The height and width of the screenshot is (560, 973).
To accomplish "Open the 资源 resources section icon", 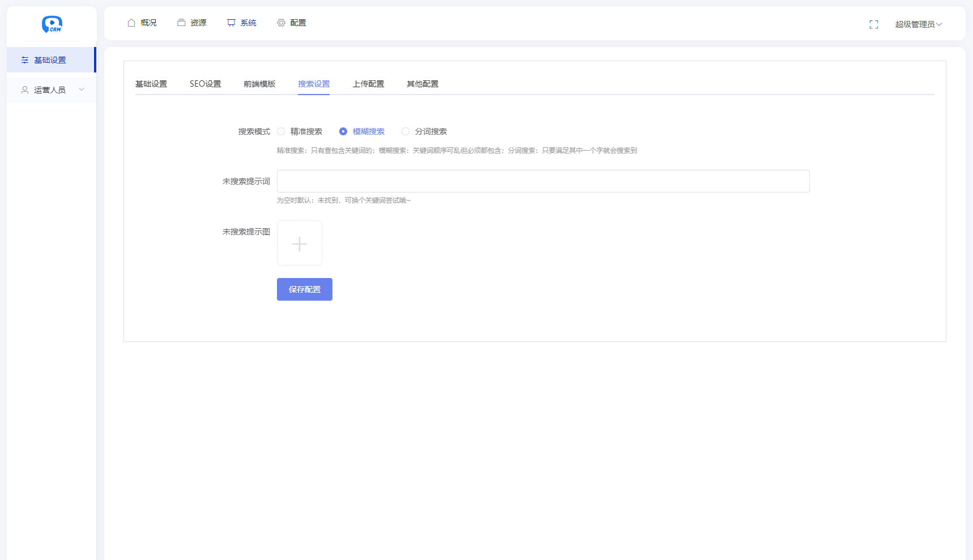I will (181, 22).
